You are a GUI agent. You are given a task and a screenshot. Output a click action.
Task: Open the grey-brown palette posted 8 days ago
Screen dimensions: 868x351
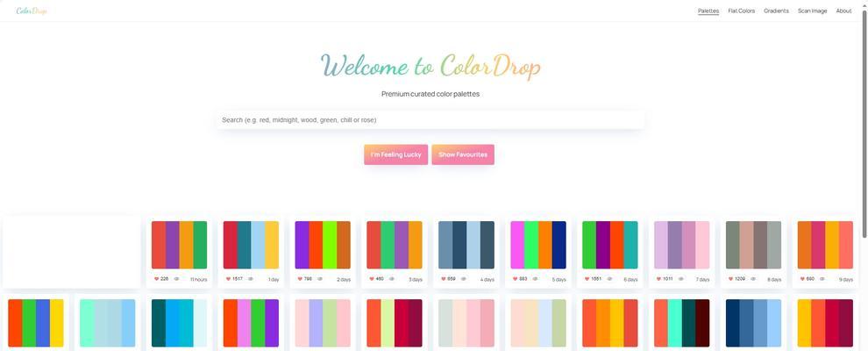pos(753,245)
